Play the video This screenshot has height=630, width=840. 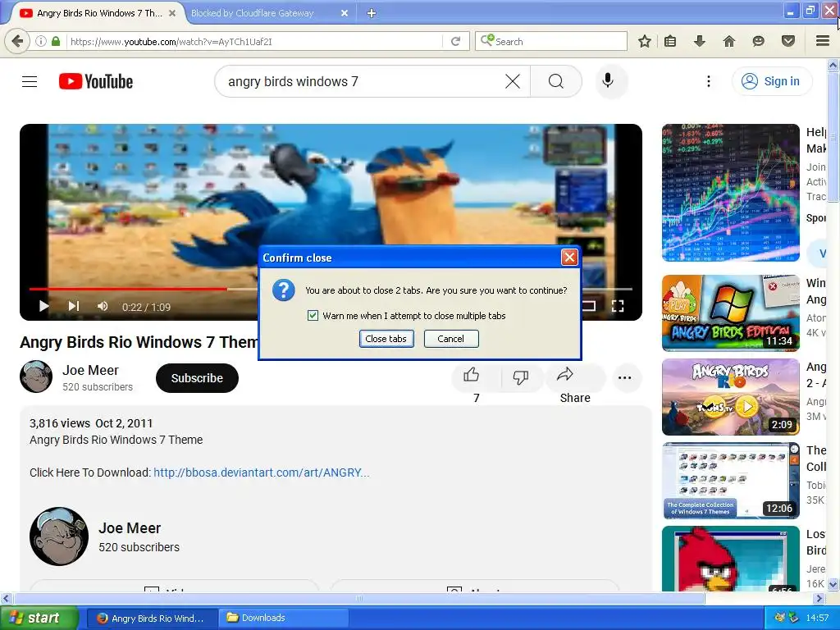point(44,307)
